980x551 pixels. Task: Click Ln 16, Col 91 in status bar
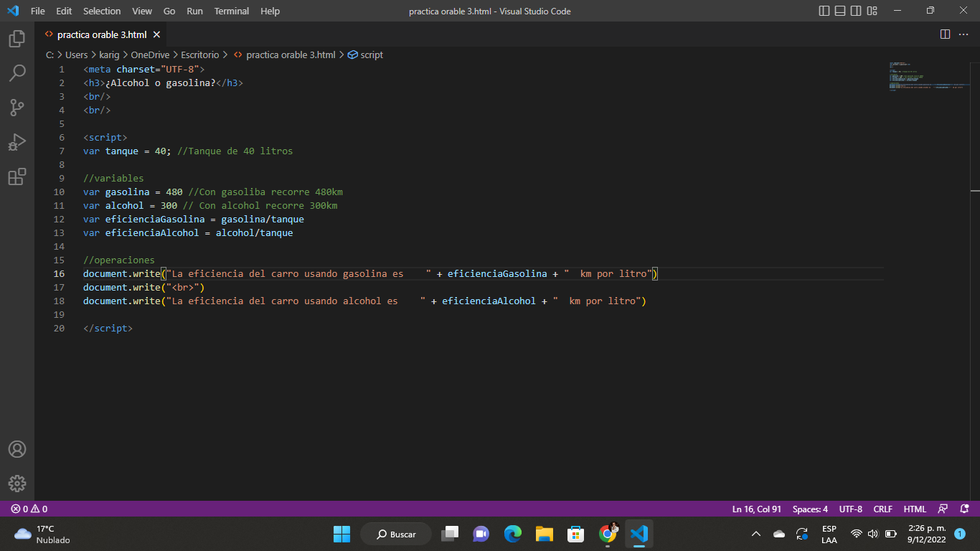coord(757,509)
